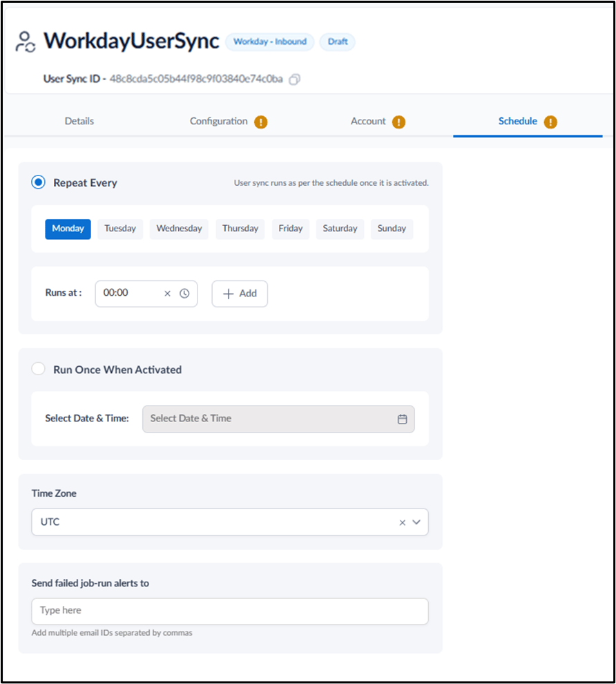Click the 00:00 Runs at time field
The height and width of the screenshot is (684, 616).
(146, 294)
